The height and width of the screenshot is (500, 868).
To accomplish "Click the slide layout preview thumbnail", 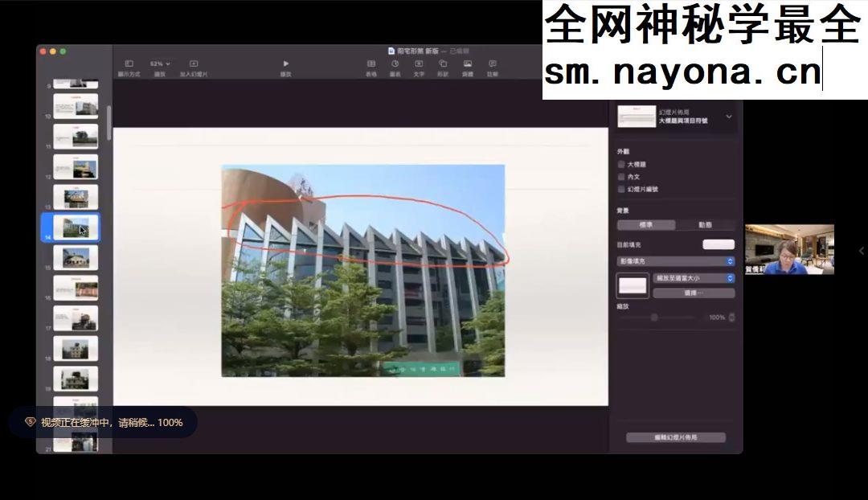I will [x=637, y=117].
